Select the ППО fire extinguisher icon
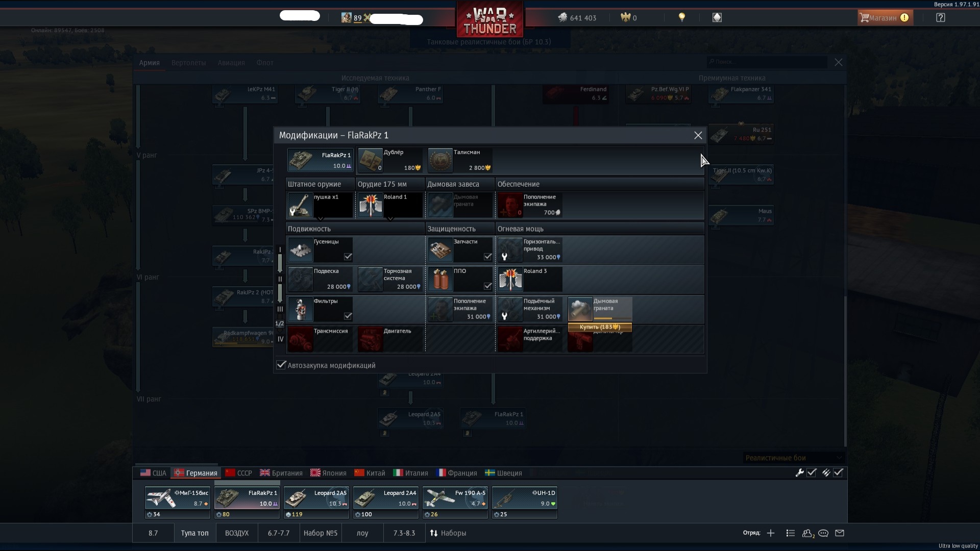Viewport: 980px width, 551px height. (x=440, y=280)
